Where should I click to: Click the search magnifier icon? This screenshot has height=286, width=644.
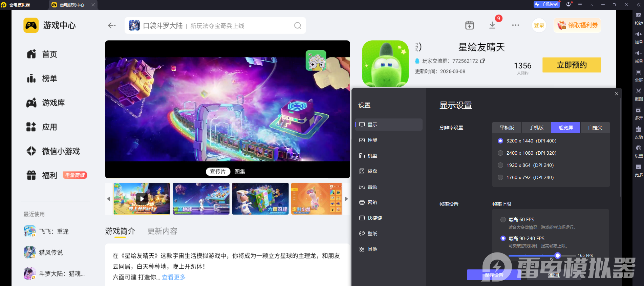tap(298, 25)
